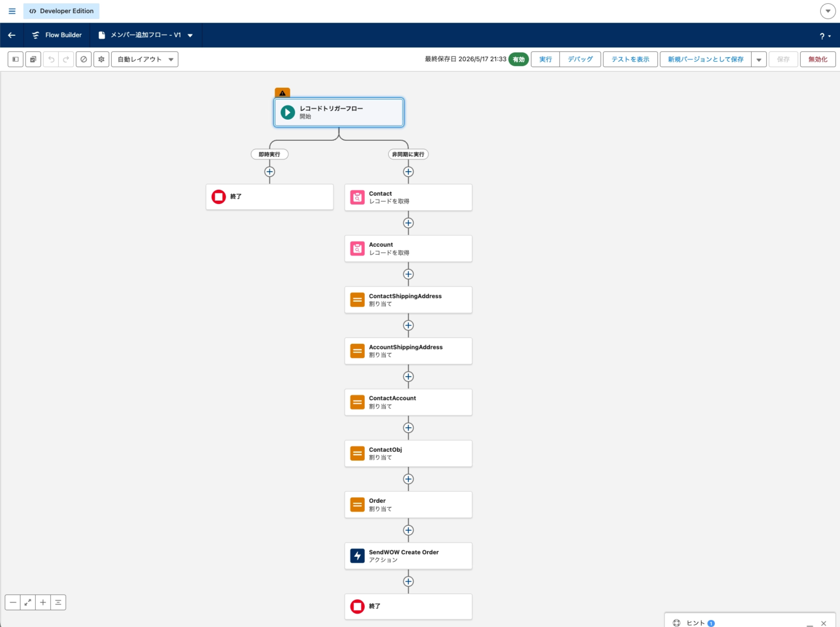
Task: Click the 実行 run button
Action: click(545, 59)
